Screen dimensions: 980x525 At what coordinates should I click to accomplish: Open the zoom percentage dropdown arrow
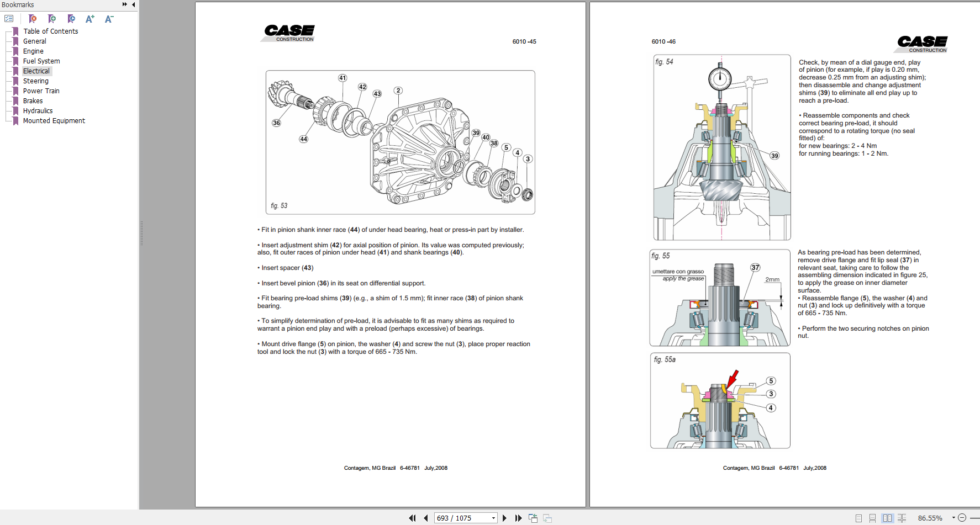point(953,518)
